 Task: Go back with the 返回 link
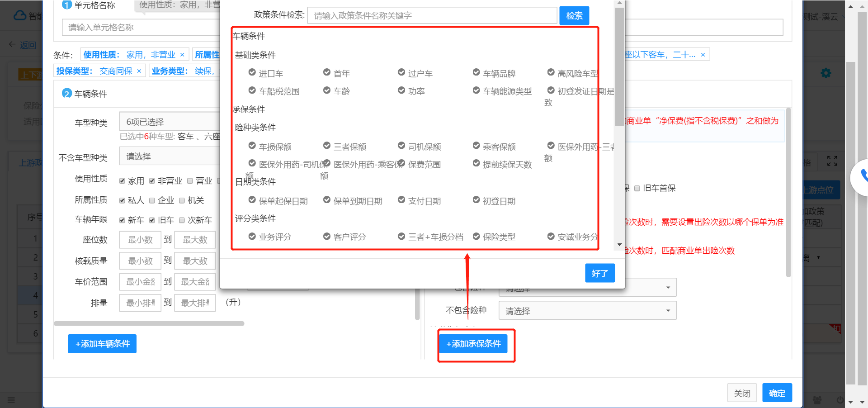[23, 45]
